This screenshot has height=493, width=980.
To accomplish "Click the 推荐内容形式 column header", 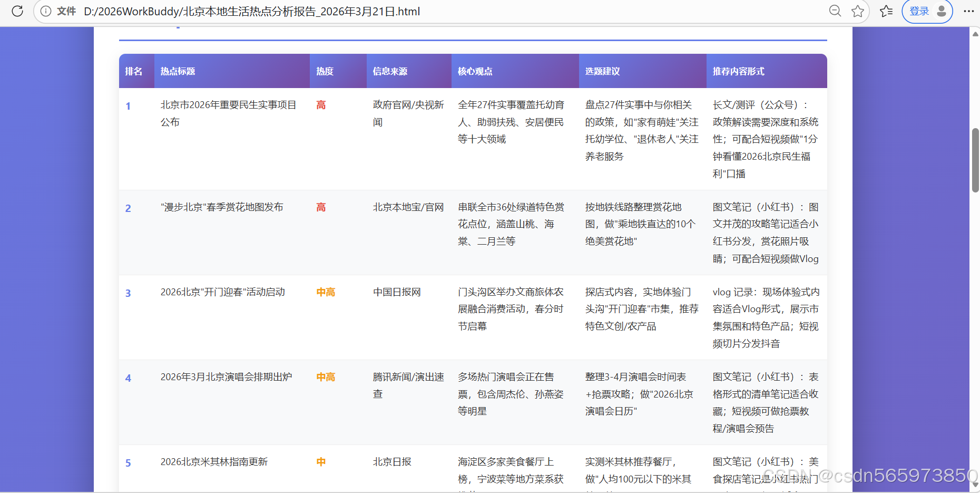I will point(767,71).
